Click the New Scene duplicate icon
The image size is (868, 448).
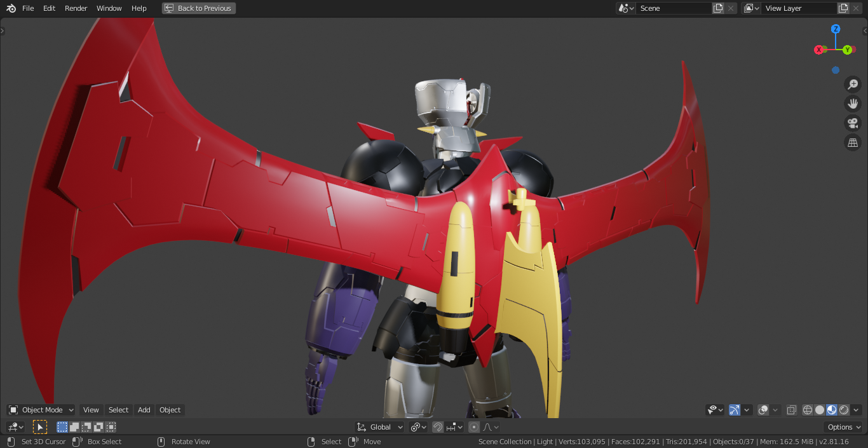(x=718, y=8)
